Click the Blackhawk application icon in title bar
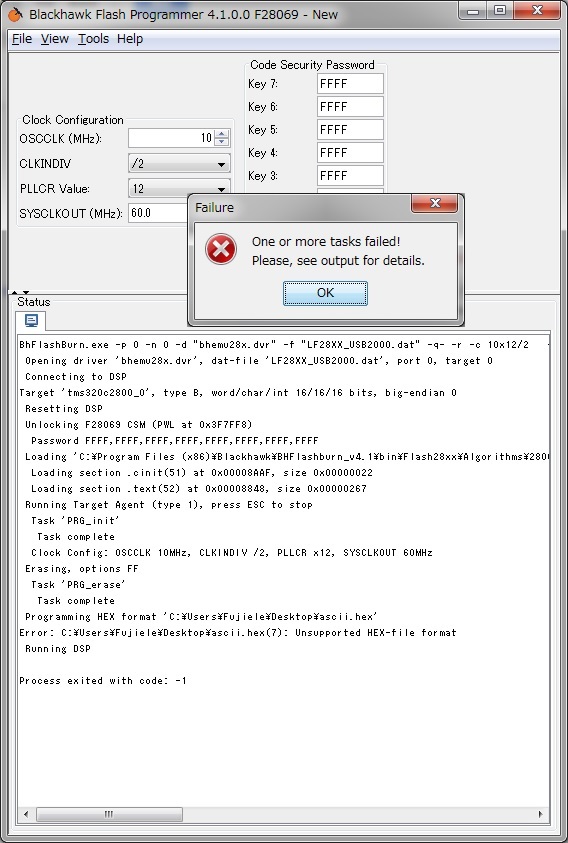 (x=15, y=15)
